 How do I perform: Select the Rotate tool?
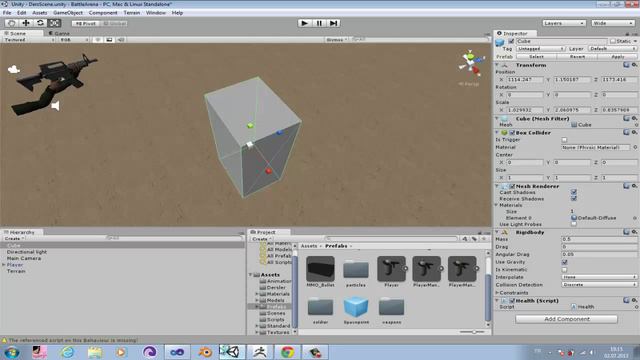click(x=40, y=23)
